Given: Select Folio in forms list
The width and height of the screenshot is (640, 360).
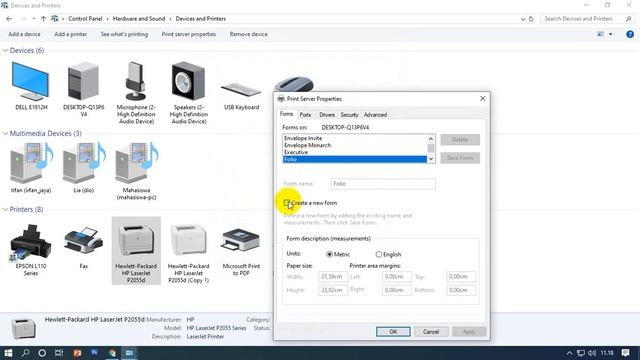Looking at the screenshot, I should [354, 159].
